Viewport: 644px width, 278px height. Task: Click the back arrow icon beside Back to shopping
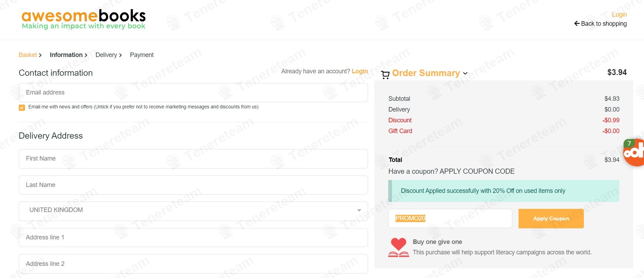pos(577,24)
